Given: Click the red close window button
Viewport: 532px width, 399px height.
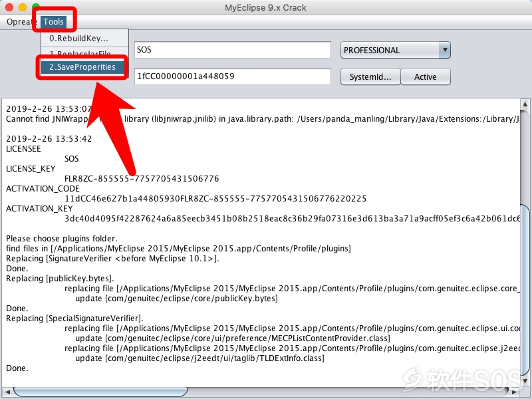Looking at the screenshot, I should click(9, 7).
